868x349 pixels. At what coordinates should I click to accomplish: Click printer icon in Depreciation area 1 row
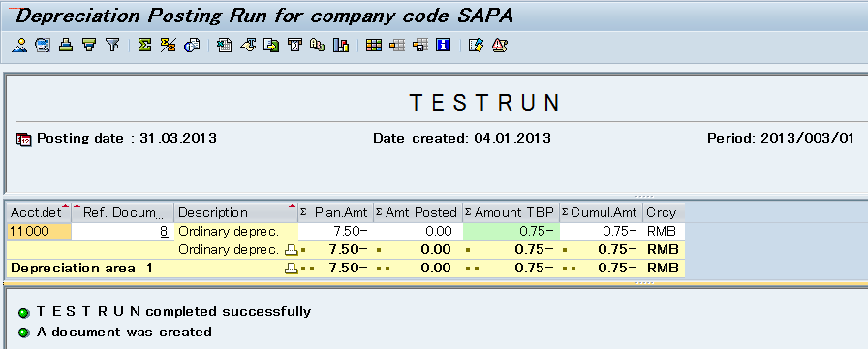291,269
